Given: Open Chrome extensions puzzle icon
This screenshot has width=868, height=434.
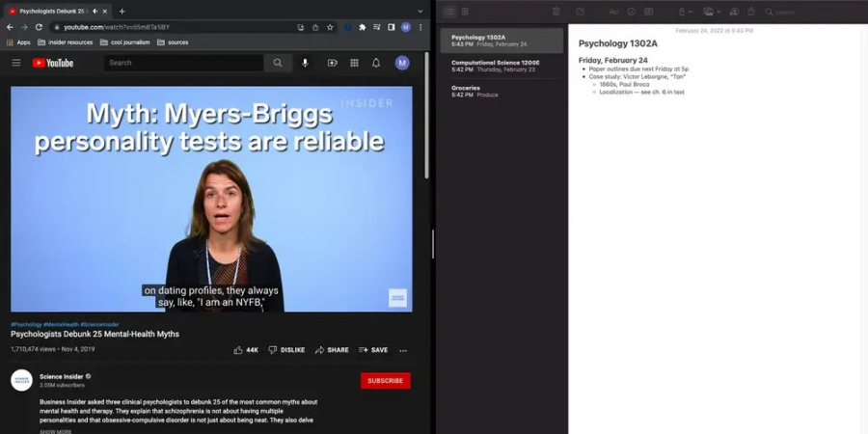Looking at the screenshot, I should [x=362, y=27].
